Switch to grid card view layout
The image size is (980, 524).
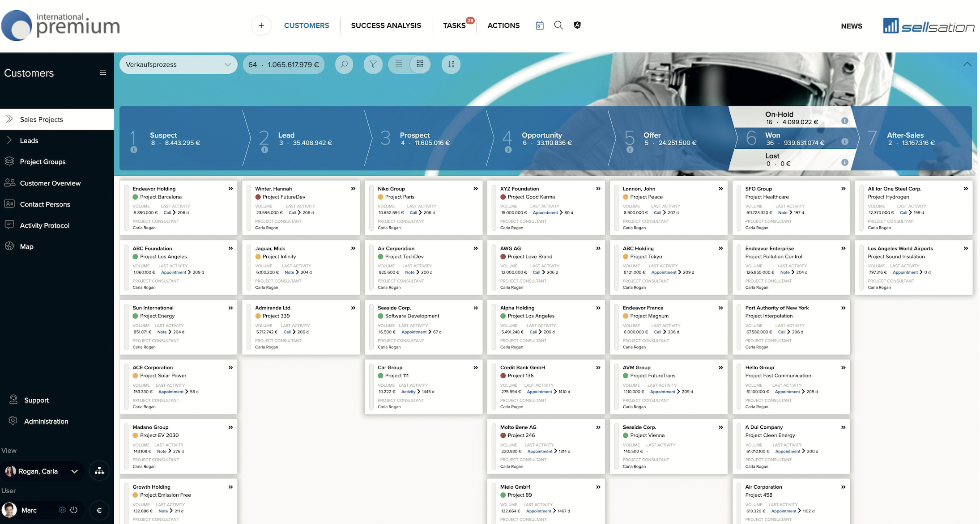pyautogui.click(x=420, y=64)
